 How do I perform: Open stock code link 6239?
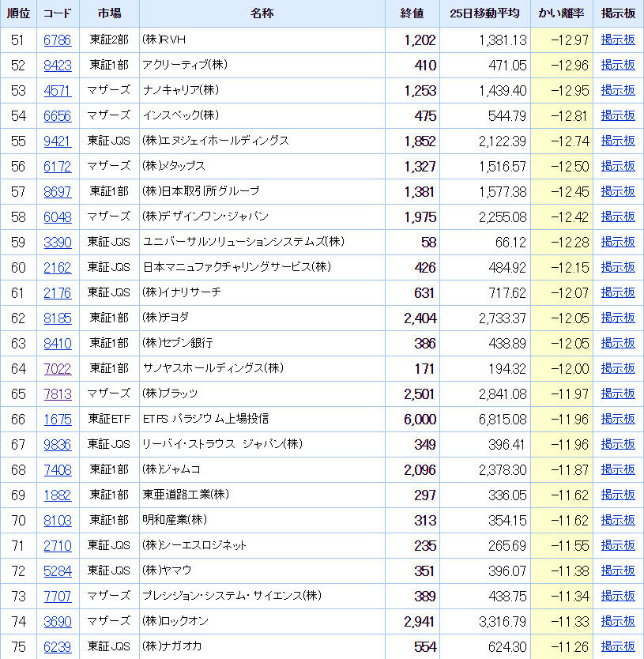pyautogui.click(x=58, y=647)
